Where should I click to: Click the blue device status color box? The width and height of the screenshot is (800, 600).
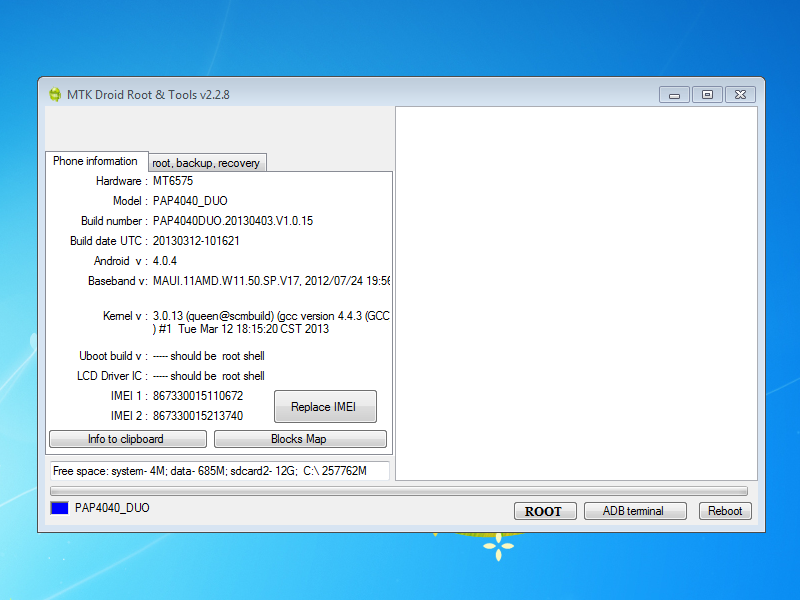point(59,508)
